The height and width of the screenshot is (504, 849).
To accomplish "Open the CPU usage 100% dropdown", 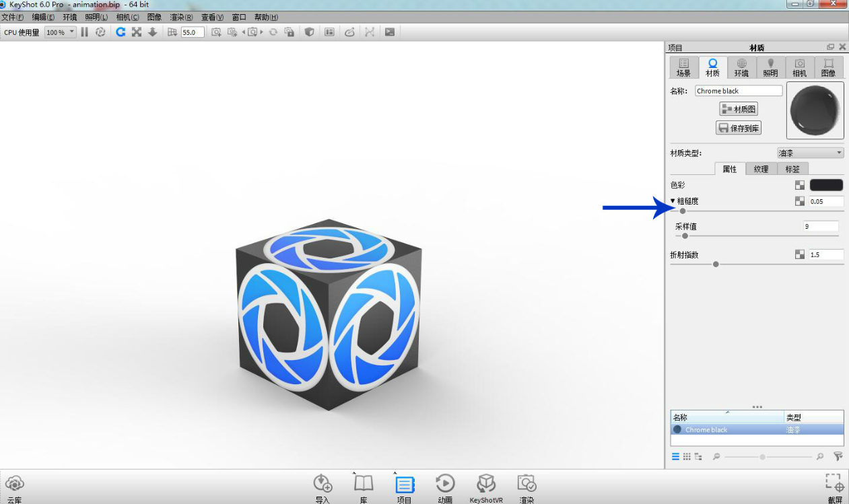I will point(60,32).
